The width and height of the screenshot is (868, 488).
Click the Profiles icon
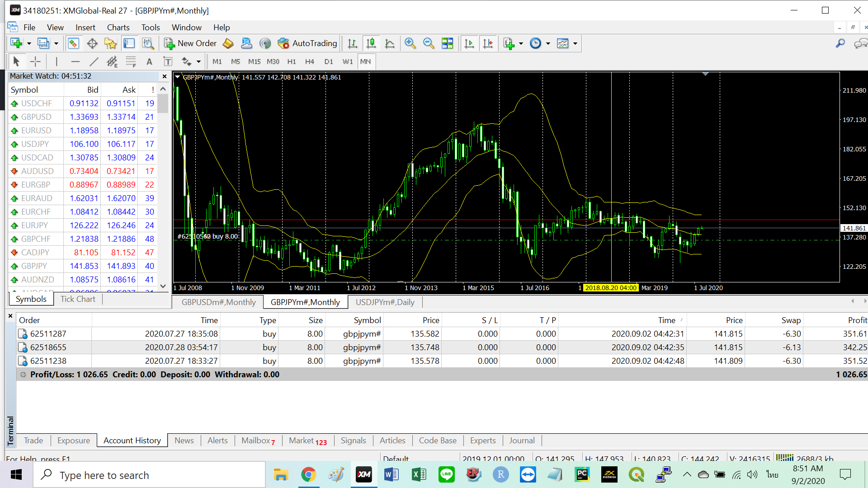click(43, 43)
